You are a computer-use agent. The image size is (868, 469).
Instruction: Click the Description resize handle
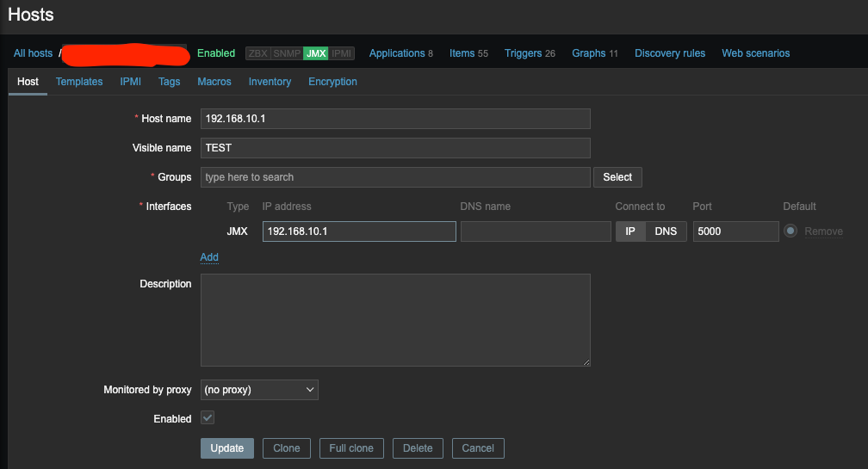tap(586, 362)
